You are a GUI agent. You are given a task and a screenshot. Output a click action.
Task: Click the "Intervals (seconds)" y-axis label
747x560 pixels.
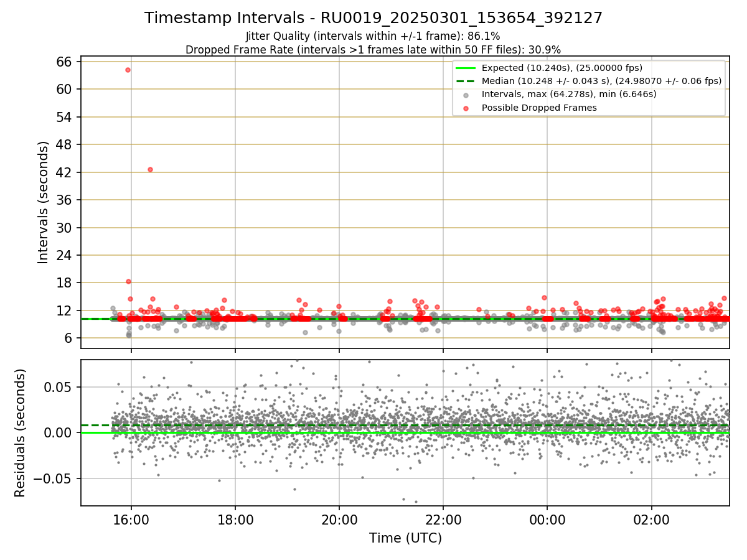[x=43, y=202]
